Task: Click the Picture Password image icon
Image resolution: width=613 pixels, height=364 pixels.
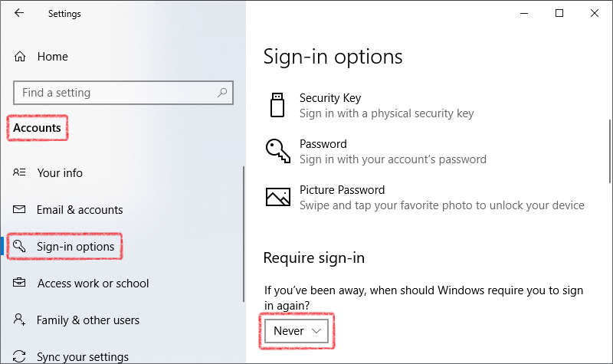Action: (x=278, y=197)
